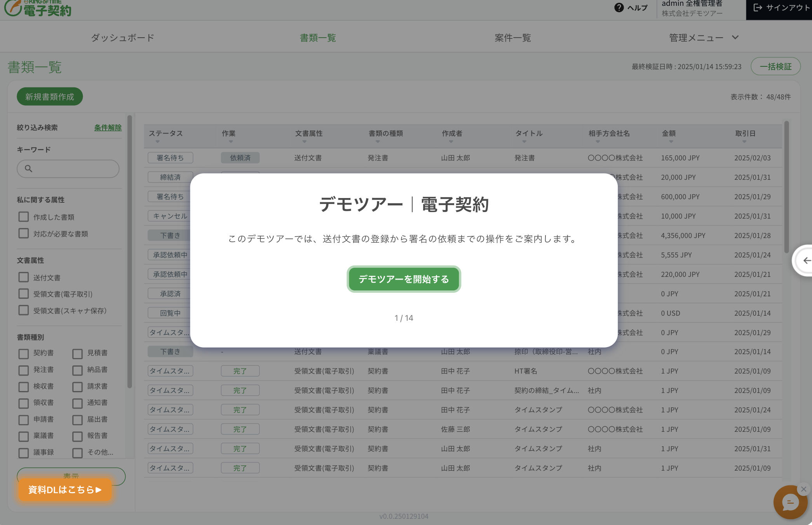812x525 pixels.
Task: Click the help question mark icon
Action: point(619,7)
